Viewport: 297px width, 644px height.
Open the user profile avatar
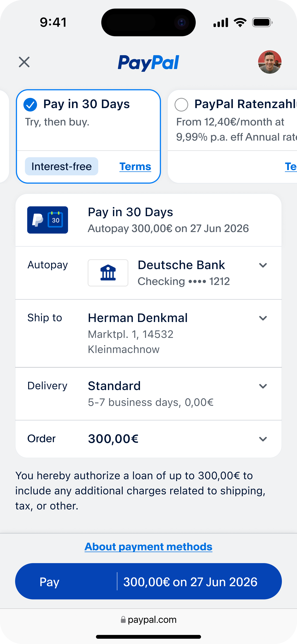tap(270, 62)
